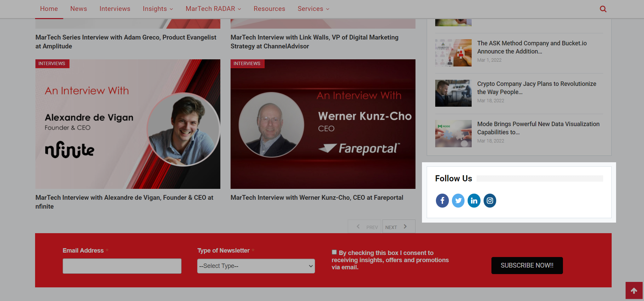Open Werner Kunz-Cho interview thumbnail
The width and height of the screenshot is (644, 301).
323,124
